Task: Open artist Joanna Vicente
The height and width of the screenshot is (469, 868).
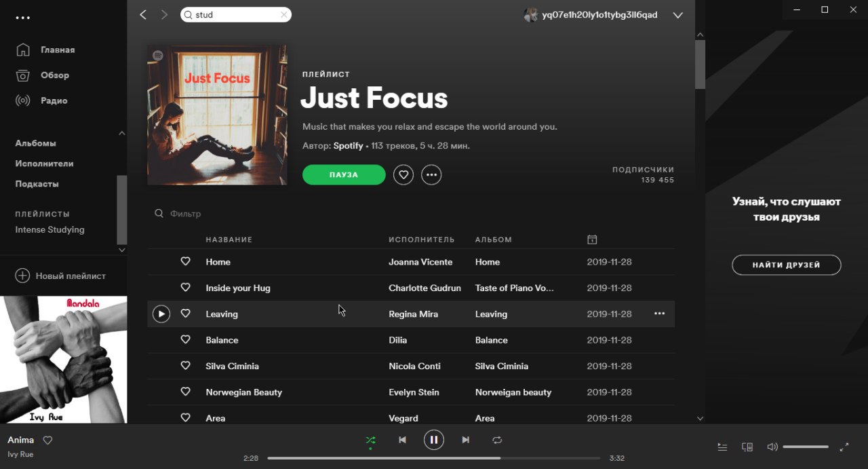Action: pyautogui.click(x=420, y=262)
